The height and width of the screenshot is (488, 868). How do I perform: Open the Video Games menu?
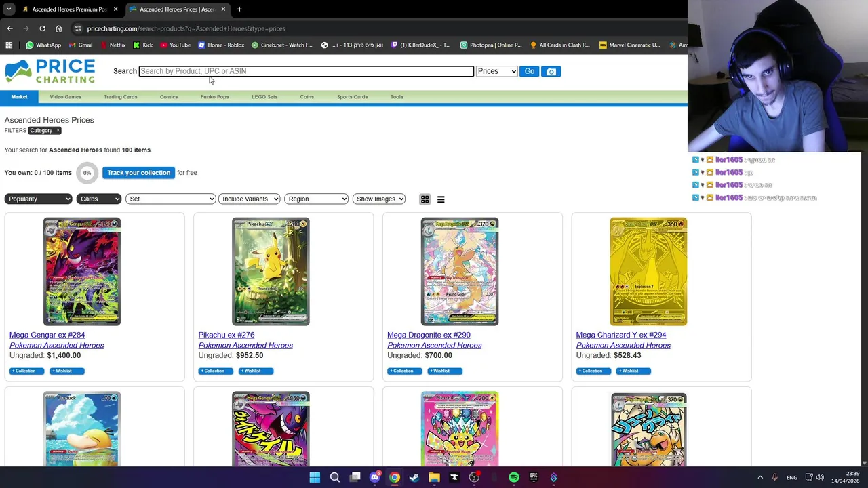(x=65, y=97)
